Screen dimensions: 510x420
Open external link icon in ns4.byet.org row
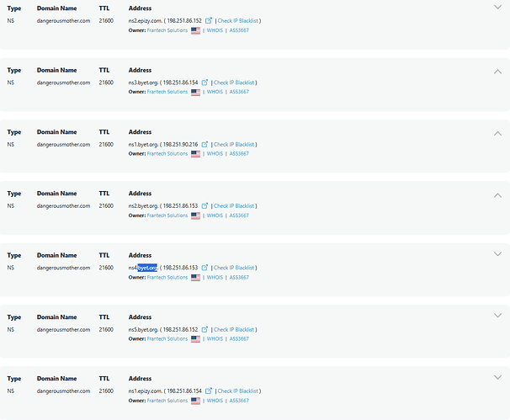click(205, 268)
